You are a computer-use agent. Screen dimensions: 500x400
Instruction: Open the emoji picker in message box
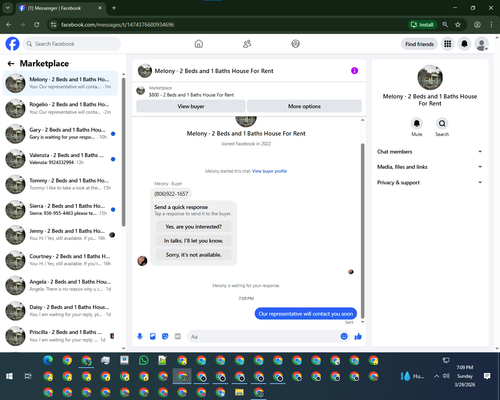(344, 336)
